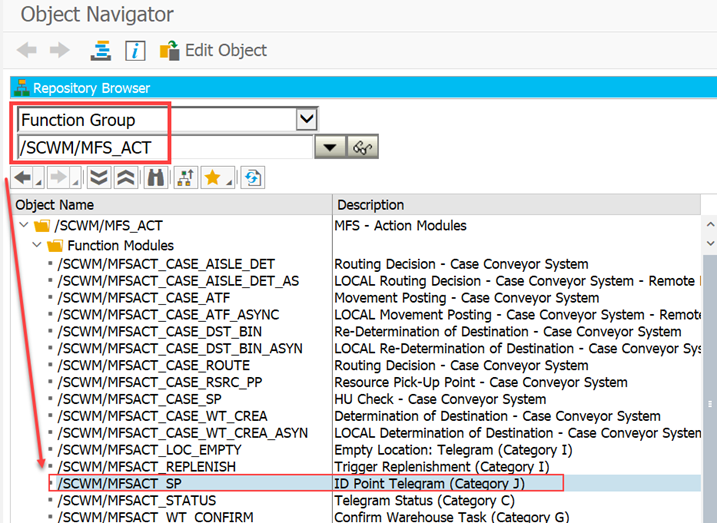The width and height of the screenshot is (717, 523).
Task: Select /SCWM/MFSACT_CASE_SP function module
Action: pyautogui.click(x=139, y=399)
